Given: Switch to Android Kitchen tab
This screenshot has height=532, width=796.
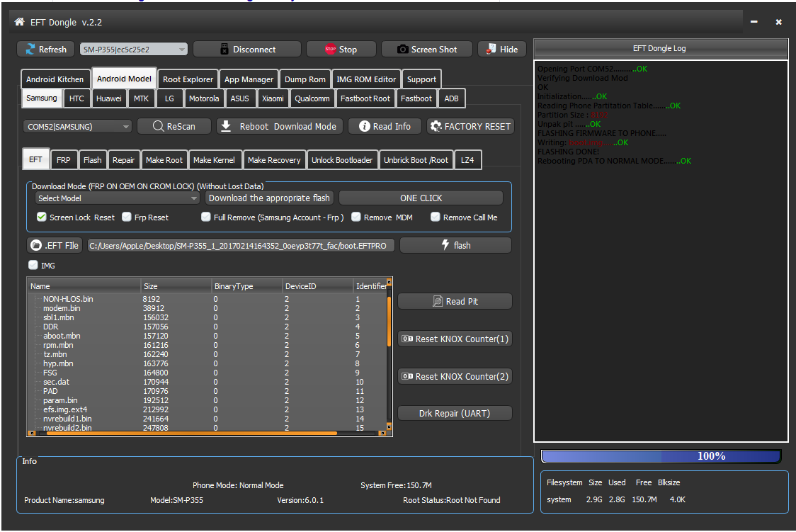Looking at the screenshot, I should tap(55, 79).
